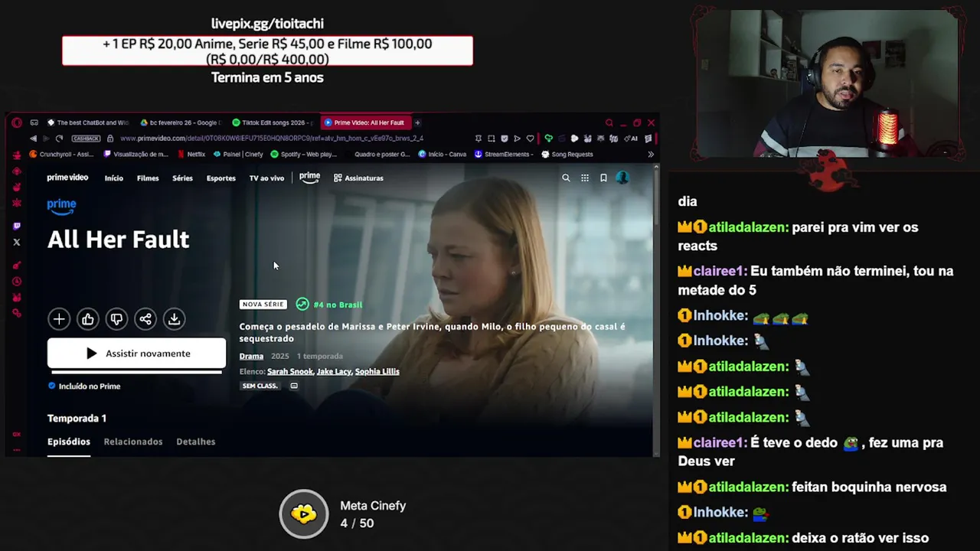Viewport: 980px width, 551px height.
Task: Open cast member Jake Lacy link
Action: [x=334, y=372]
